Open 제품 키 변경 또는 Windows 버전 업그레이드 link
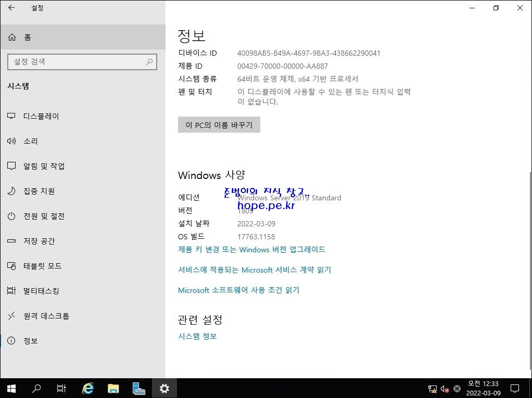Image resolution: width=532 pixels, height=398 pixels. point(251,250)
